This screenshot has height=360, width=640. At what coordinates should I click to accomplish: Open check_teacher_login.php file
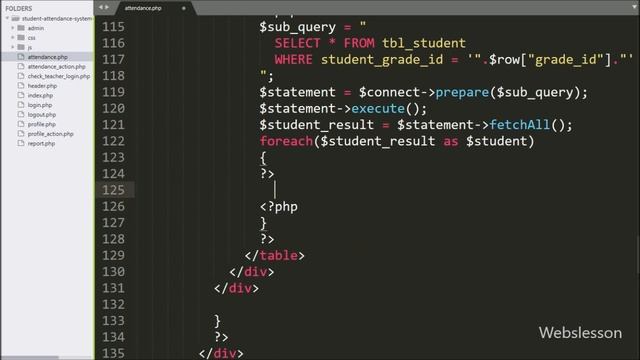(59, 76)
